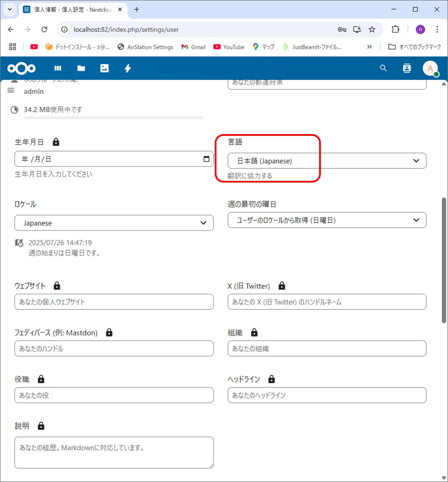Select the 個人情報 Nextcloud browser tab
The image size is (448, 482).
click(73, 9)
